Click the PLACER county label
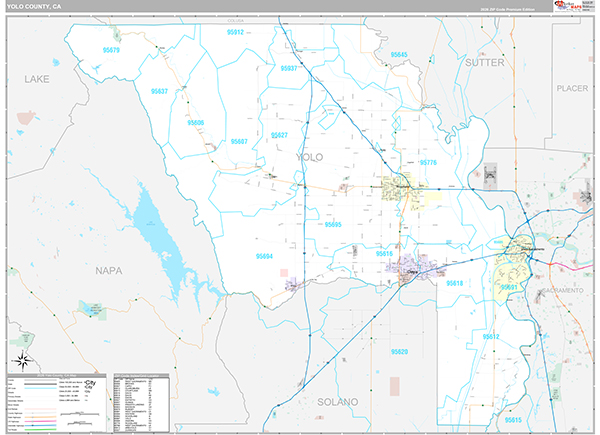The width and height of the screenshot is (600, 435). [573, 88]
